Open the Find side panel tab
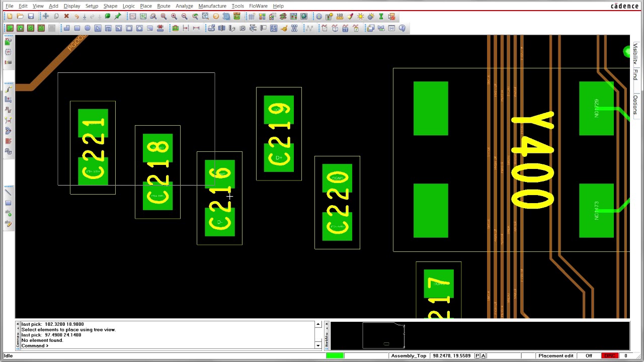This screenshot has width=644, height=362. [635, 75]
